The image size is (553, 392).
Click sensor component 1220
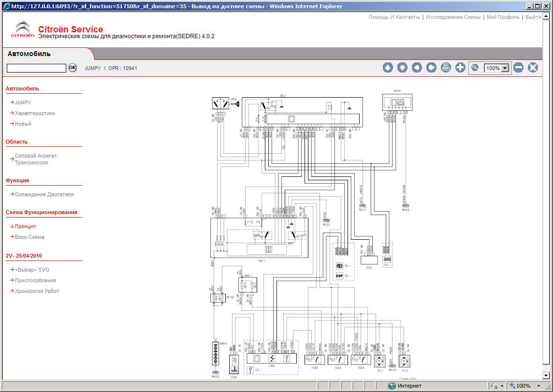click(x=234, y=364)
